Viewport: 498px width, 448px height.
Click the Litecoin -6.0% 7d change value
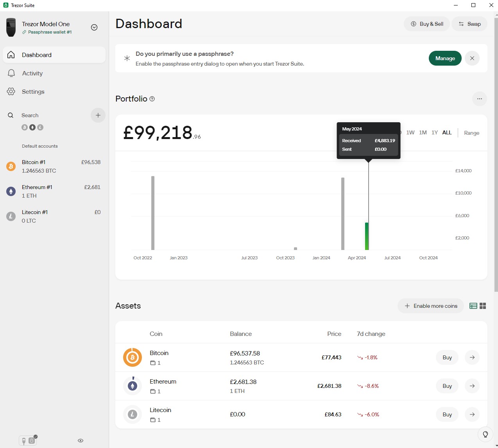click(x=368, y=414)
